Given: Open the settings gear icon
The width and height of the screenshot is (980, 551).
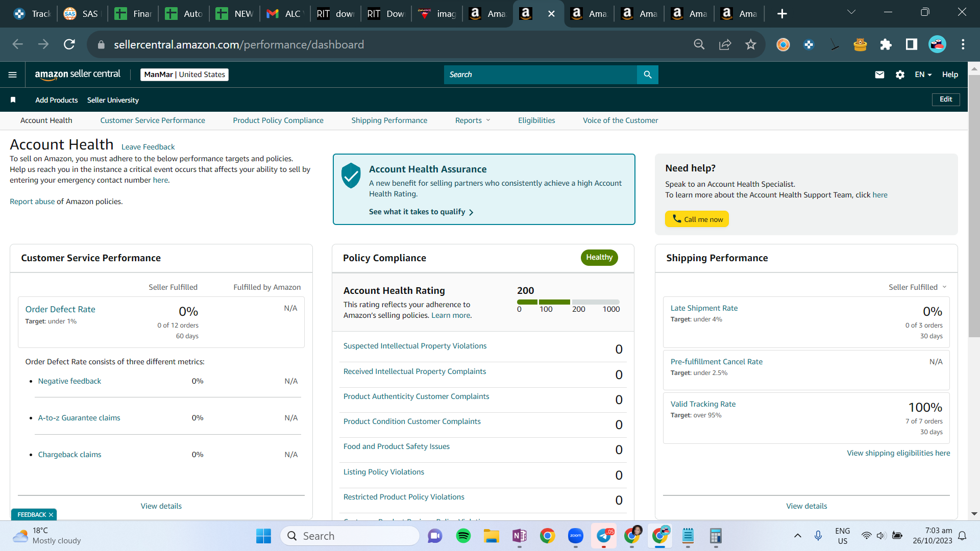Looking at the screenshot, I should tap(900, 74).
